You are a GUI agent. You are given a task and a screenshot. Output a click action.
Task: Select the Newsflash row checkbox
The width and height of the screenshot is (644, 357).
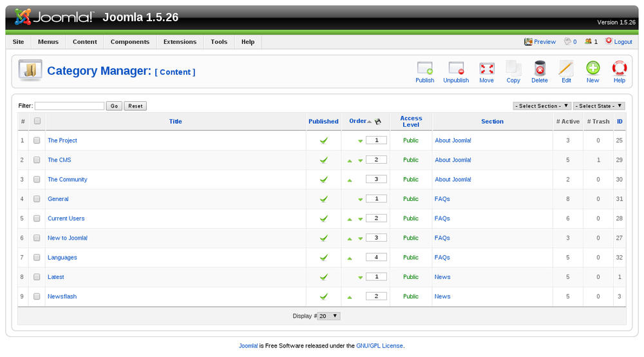37,296
